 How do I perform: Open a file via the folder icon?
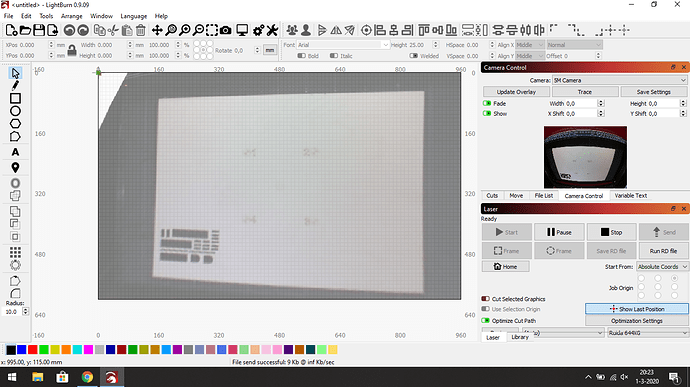[x=25, y=30]
